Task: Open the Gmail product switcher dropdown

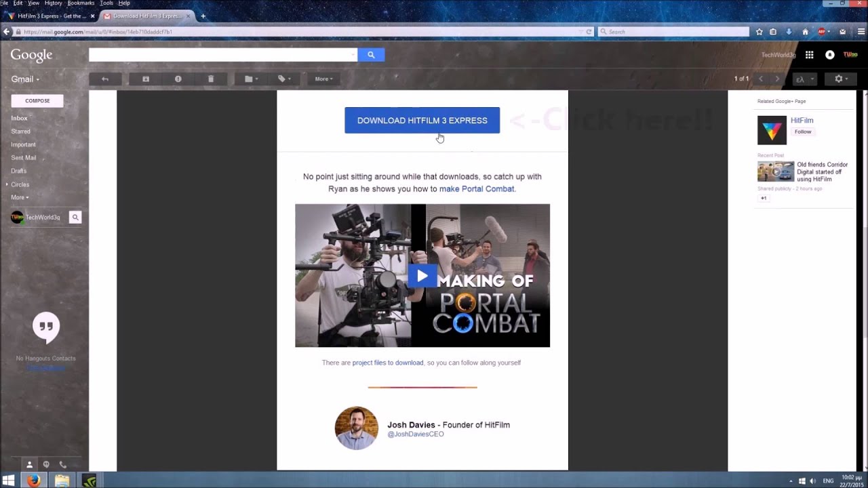Action: [25, 79]
